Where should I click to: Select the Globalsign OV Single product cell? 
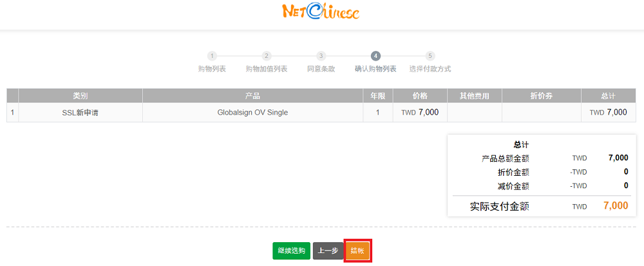click(252, 113)
